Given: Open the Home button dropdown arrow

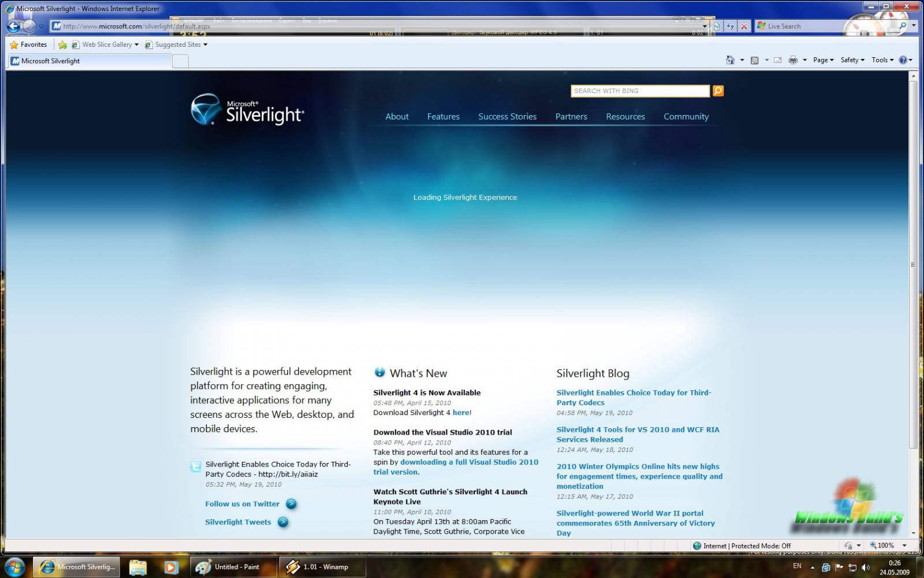Looking at the screenshot, I should [742, 60].
